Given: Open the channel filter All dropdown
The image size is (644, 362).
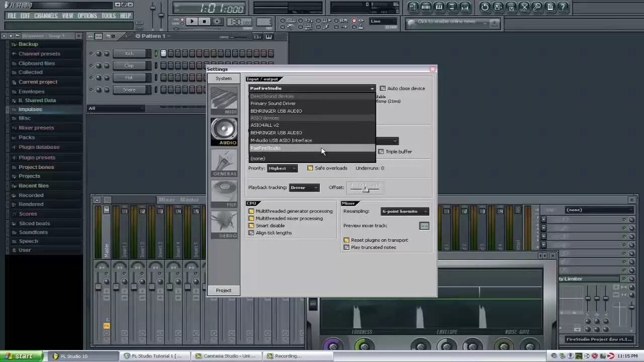Looking at the screenshot, I should click(116, 109).
